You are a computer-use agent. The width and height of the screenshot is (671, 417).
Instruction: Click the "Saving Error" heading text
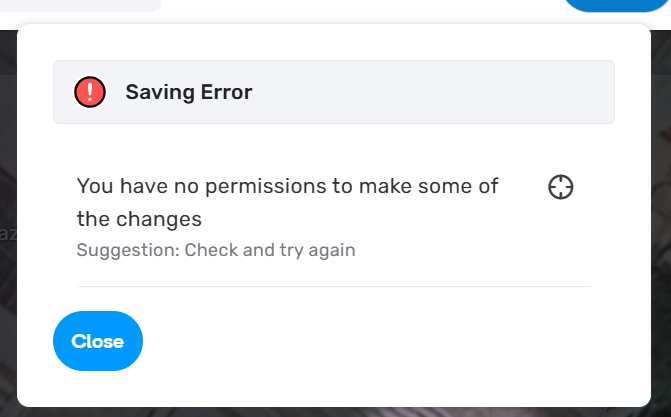pyautogui.click(x=189, y=93)
